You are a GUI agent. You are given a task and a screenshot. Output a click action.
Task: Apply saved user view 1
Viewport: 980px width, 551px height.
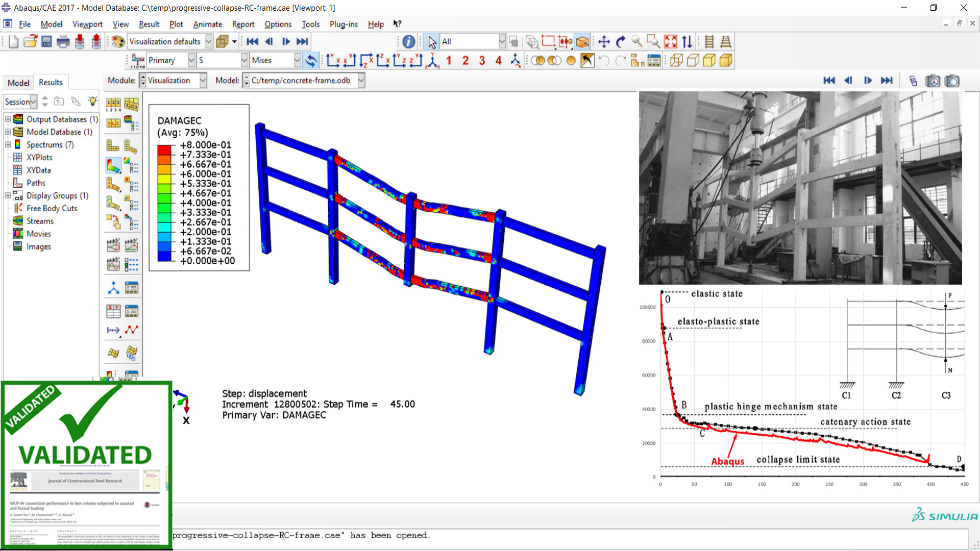coord(449,61)
